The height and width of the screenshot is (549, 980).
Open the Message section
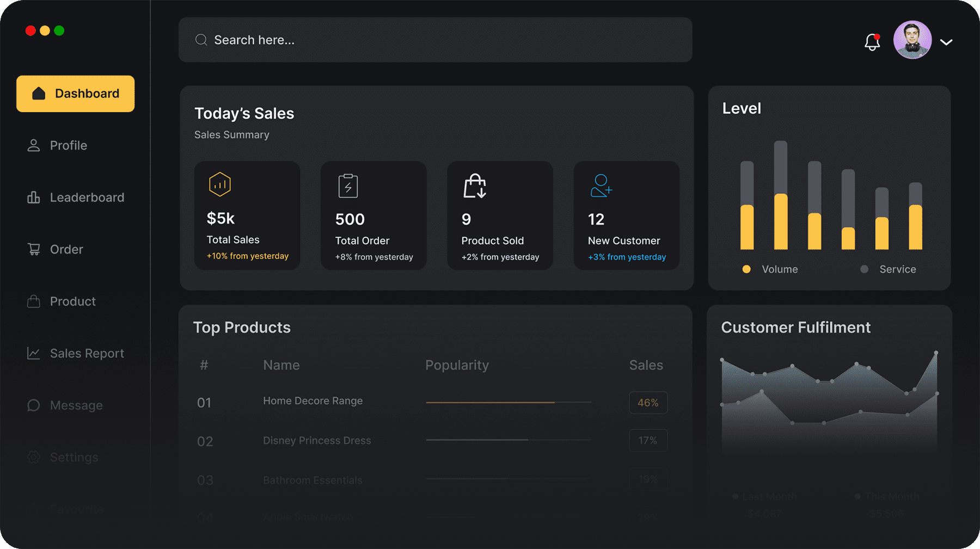(76, 405)
